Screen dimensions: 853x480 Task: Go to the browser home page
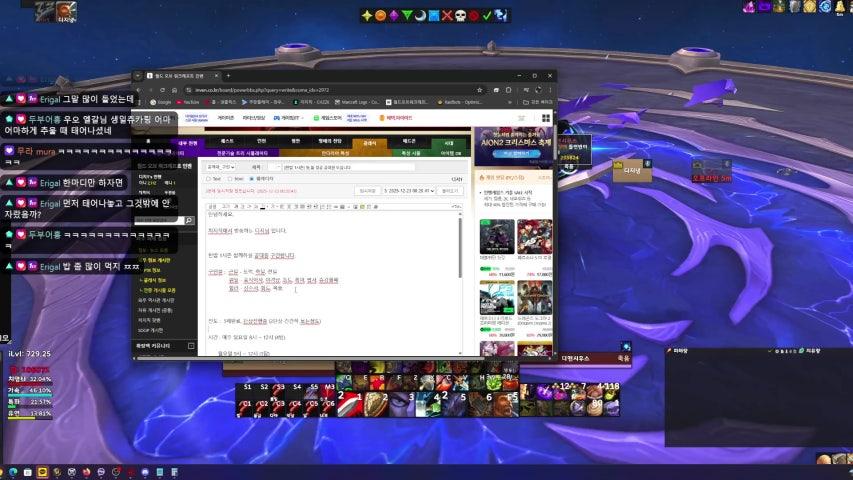coord(174,90)
